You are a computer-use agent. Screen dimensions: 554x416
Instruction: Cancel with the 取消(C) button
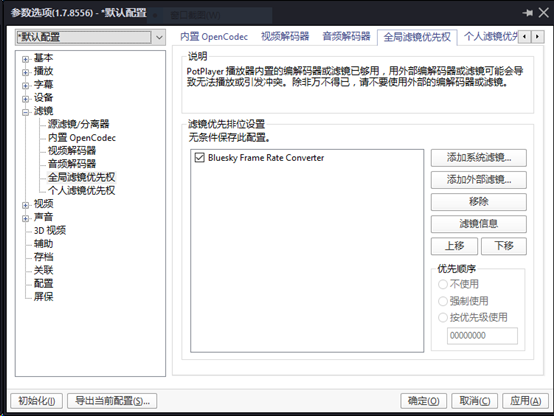point(475,401)
